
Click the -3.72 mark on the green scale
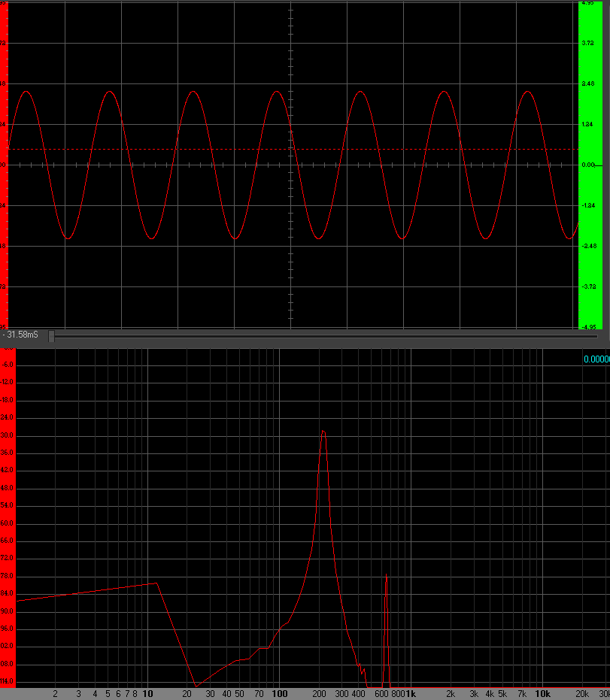tap(588, 286)
